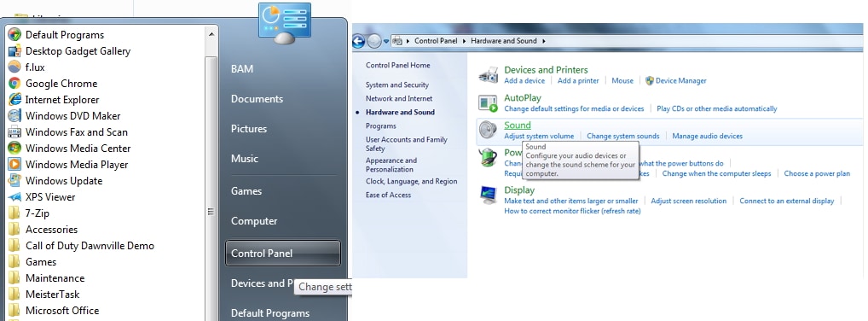The width and height of the screenshot is (868, 321).
Task: Click Adjust screen resolution link
Action: pyautogui.click(x=689, y=201)
